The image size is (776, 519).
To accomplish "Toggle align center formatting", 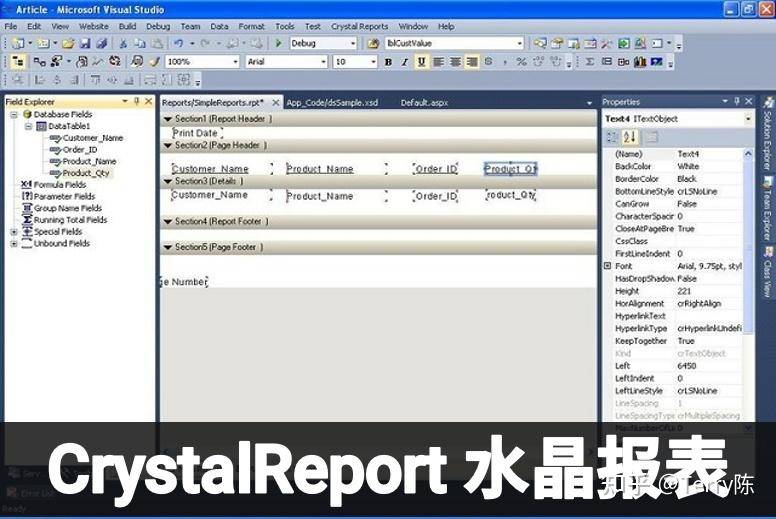I will click(455, 62).
